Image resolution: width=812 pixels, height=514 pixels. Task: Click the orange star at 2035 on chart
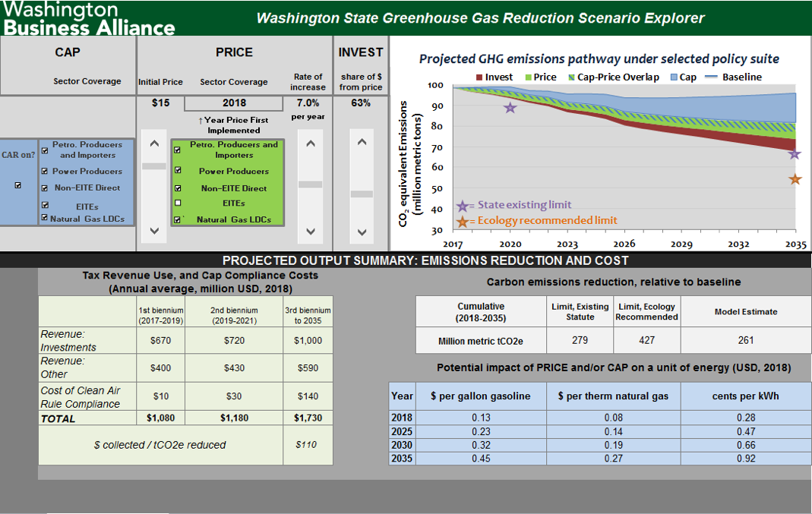pyautogui.click(x=795, y=179)
